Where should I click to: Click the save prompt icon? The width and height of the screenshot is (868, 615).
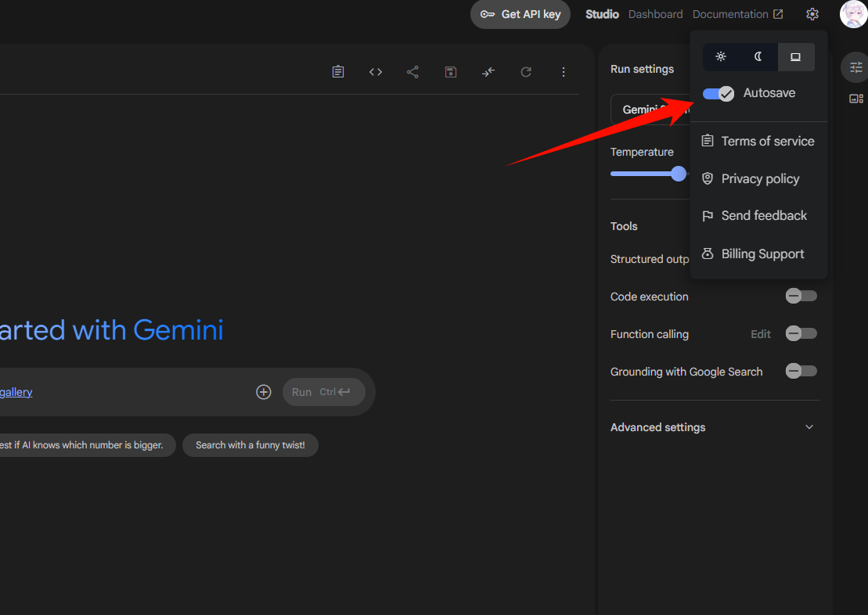click(451, 72)
